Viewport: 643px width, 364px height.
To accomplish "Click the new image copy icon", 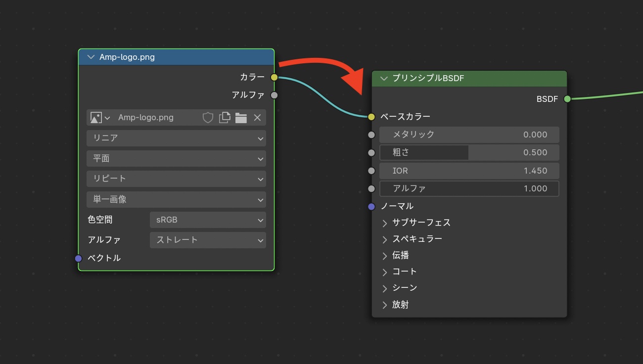I will click(225, 118).
